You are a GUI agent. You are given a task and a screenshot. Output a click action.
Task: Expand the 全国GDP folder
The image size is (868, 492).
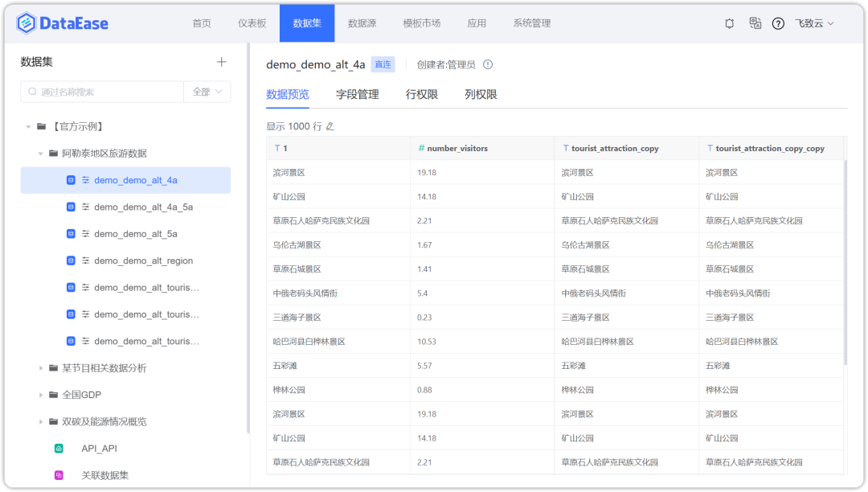click(42, 395)
